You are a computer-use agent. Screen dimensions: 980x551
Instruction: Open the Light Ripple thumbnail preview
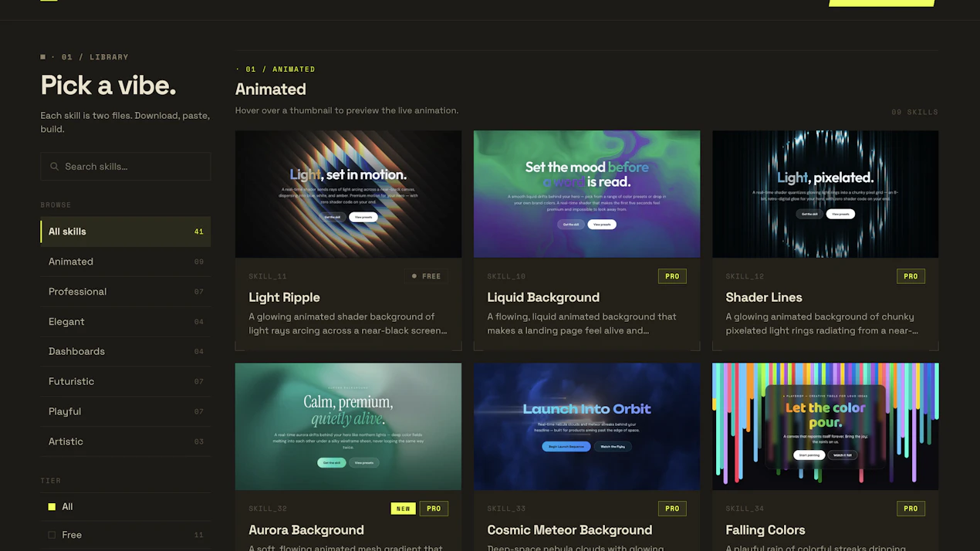tap(348, 194)
